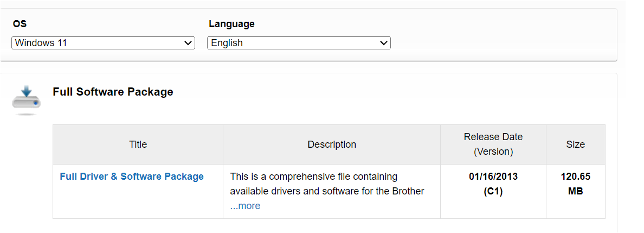644x233 pixels.
Task: Click the (C1) version text
Action: click(x=493, y=191)
